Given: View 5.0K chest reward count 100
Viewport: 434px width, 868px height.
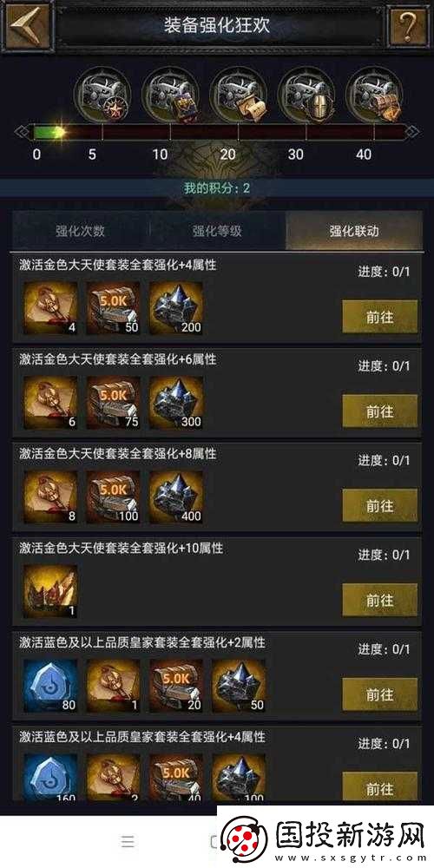Looking at the screenshot, I should click(113, 497).
